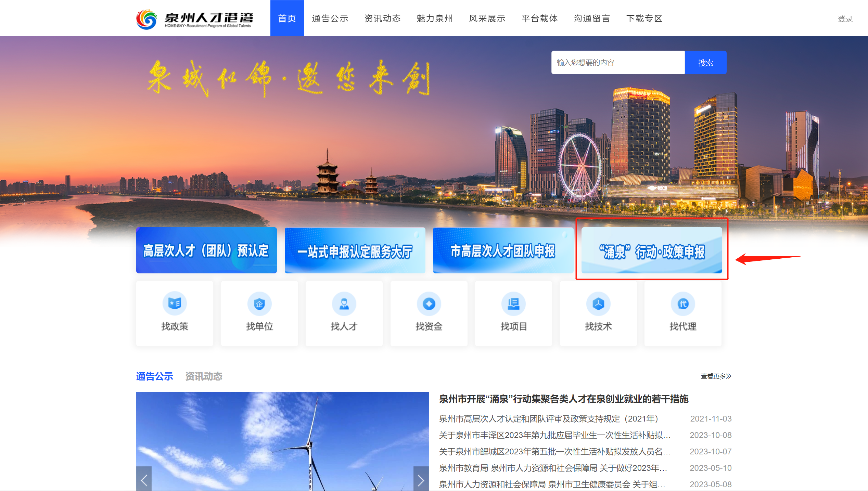This screenshot has width=868, height=491.
Task: Click the 登录 login link
Action: pos(845,19)
